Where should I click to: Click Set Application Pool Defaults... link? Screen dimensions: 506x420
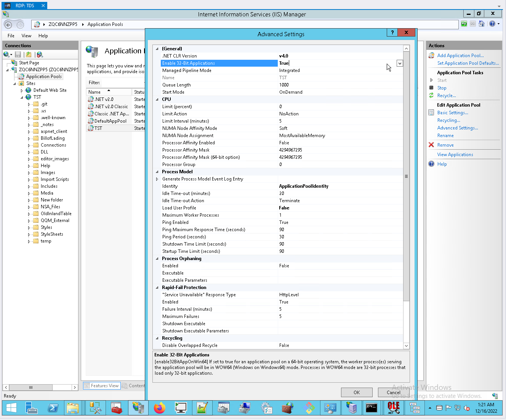pyautogui.click(x=468, y=63)
